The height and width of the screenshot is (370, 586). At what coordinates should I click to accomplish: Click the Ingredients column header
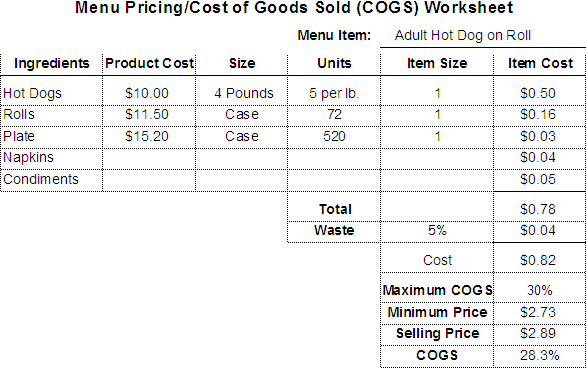tap(52, 64)
